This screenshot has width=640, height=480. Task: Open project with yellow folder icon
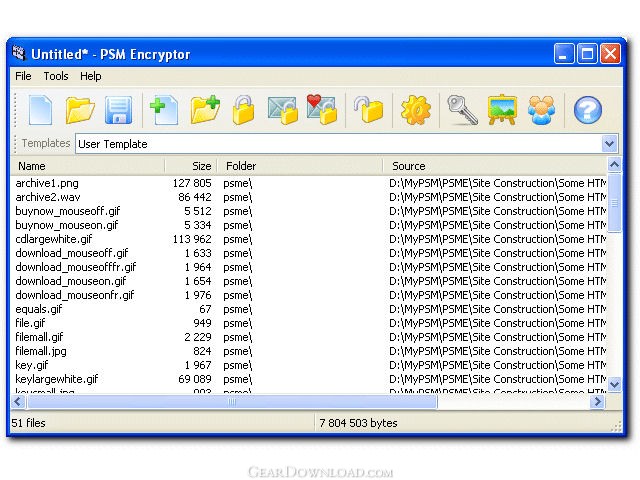(x=80, y=110)
